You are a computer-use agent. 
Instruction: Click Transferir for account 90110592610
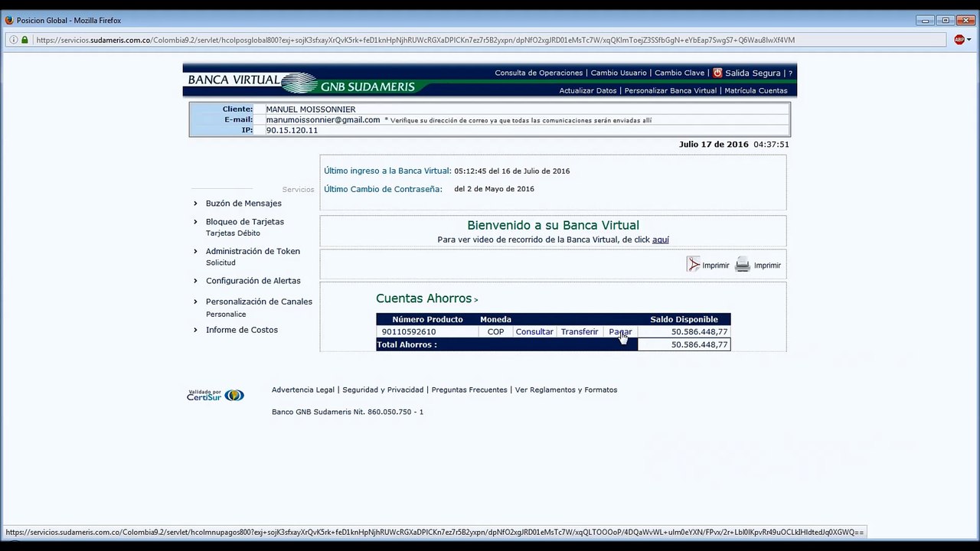coord(579,331)
